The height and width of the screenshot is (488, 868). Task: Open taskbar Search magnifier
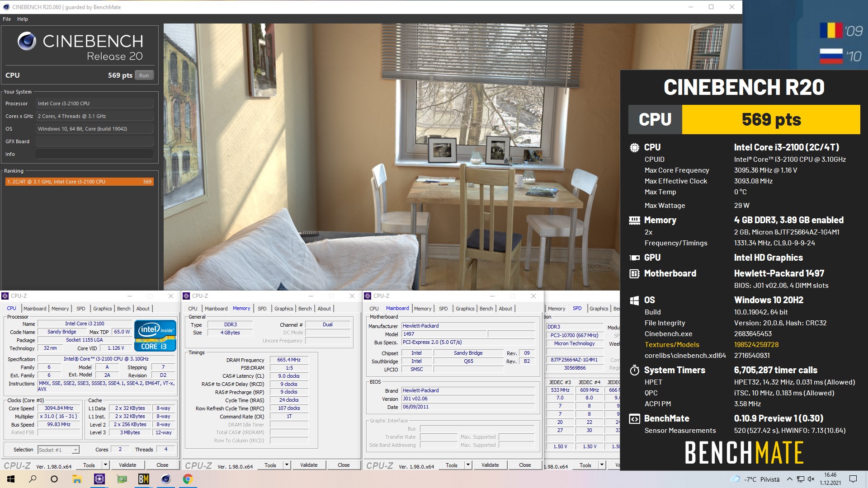[33, 479]
